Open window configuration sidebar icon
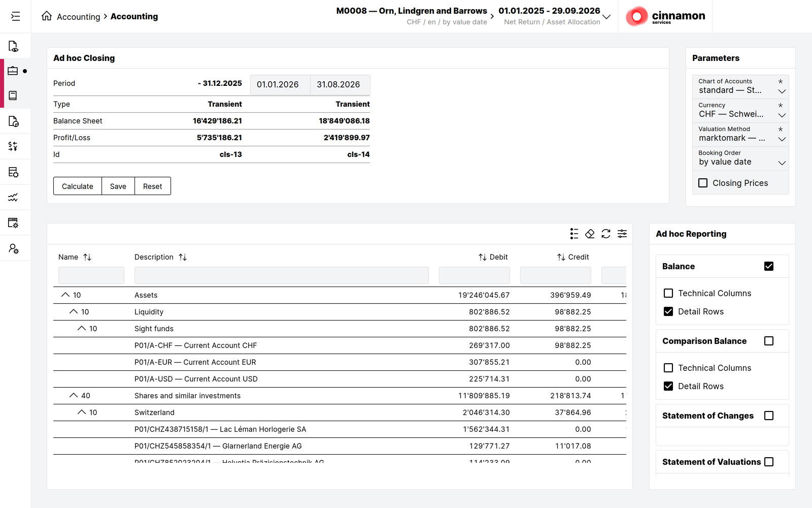Screen dimensions: 812x508 click(x=13, y=223)
